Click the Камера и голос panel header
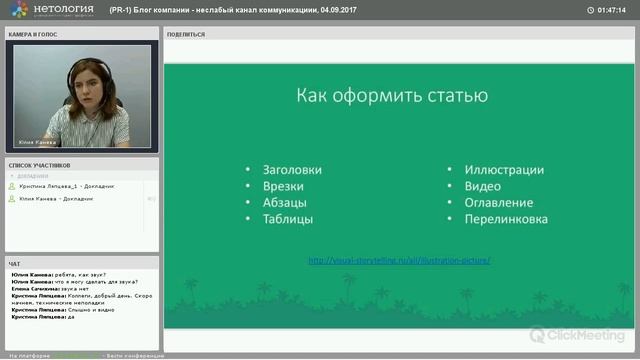Screen dimensions: 640x360 [82, 34]
